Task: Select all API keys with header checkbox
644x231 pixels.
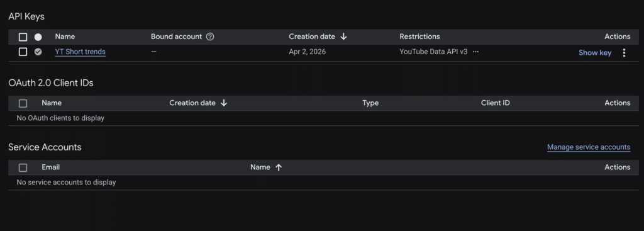Action: click(x=23, y=37)
